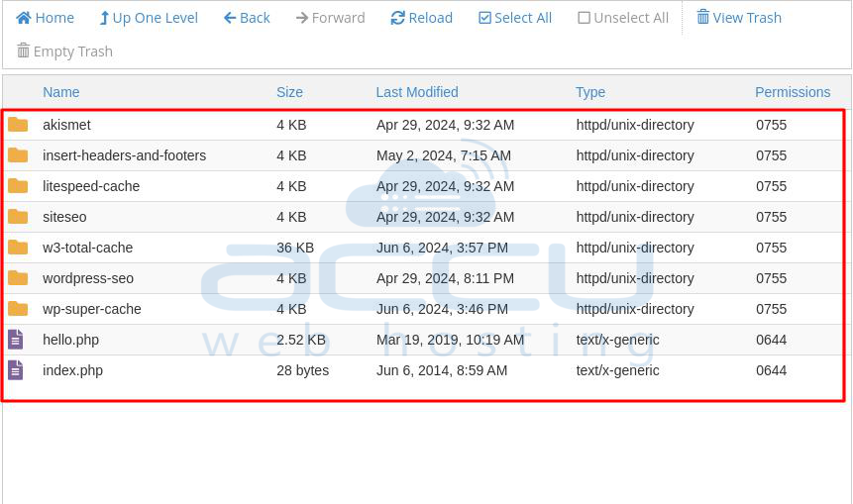Open View Trash

click(739, 18)
